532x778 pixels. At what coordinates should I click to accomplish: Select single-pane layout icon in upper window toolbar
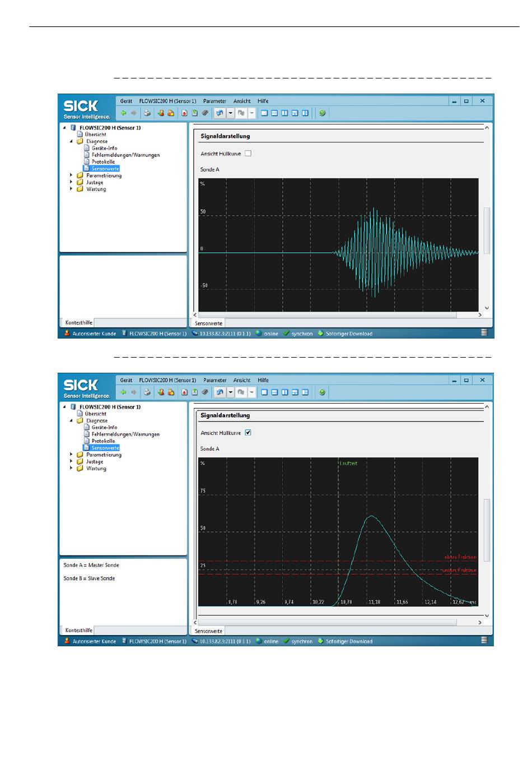(x=264, y=113)
